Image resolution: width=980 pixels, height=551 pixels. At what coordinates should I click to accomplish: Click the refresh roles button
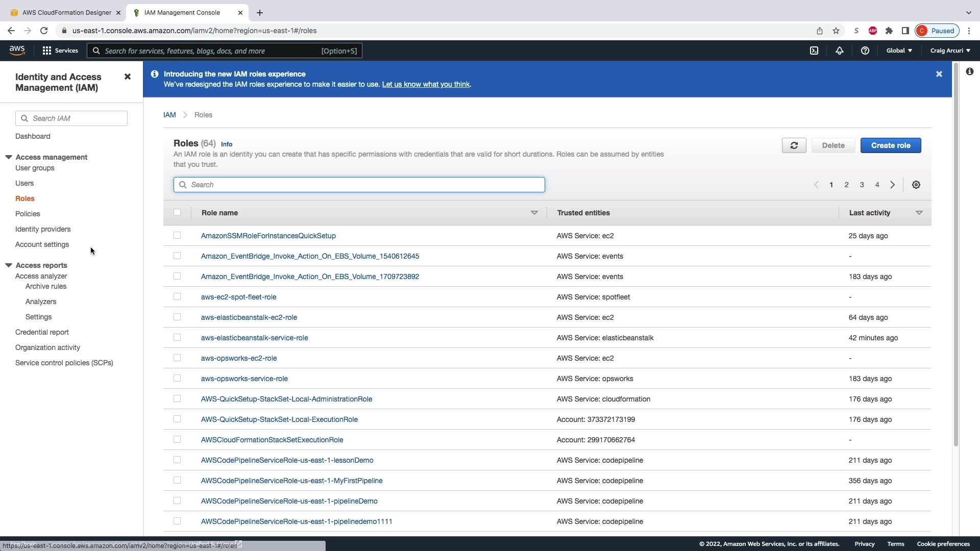794,145
